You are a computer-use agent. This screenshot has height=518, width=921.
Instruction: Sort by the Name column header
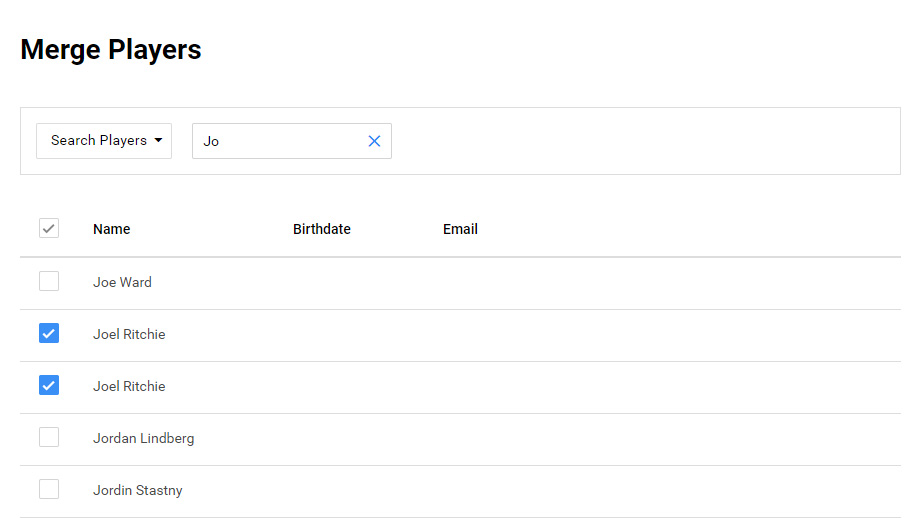pyautogui.click(x=111, y=229)
